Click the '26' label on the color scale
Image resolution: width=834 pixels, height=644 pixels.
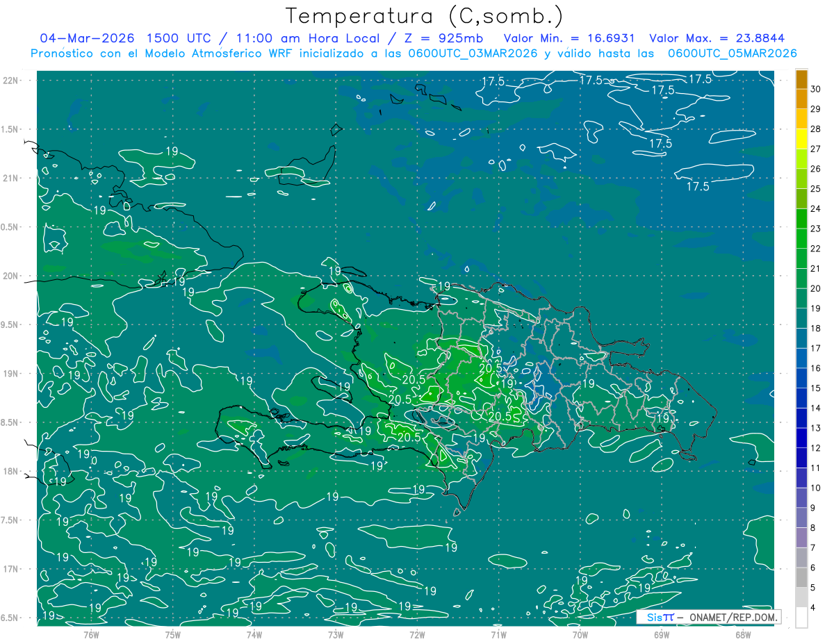point(816,169)
